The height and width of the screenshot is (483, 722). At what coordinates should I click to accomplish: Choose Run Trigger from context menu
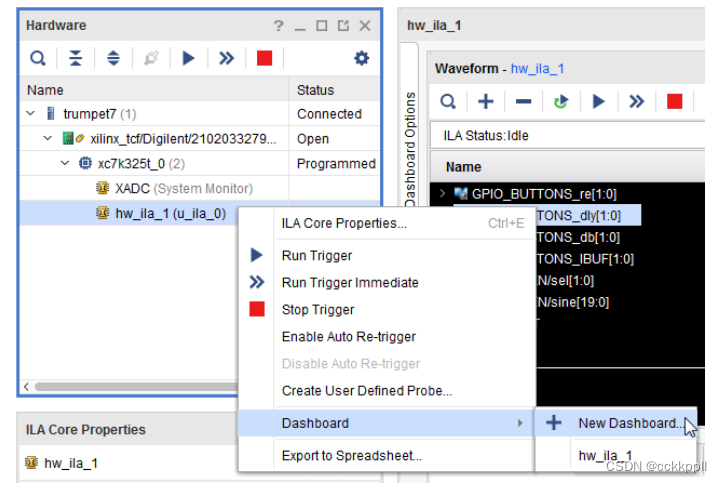[387, 256]
